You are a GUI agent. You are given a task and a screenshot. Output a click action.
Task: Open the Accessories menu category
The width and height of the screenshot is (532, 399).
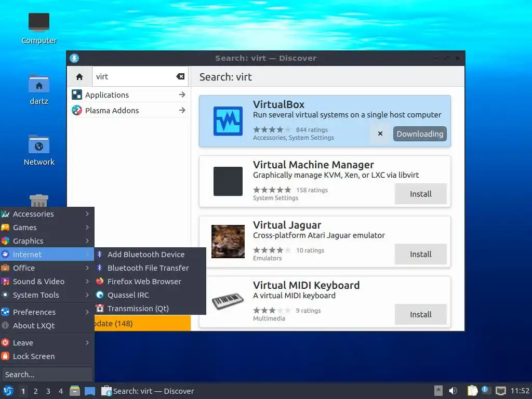click(x=47, y=214)
